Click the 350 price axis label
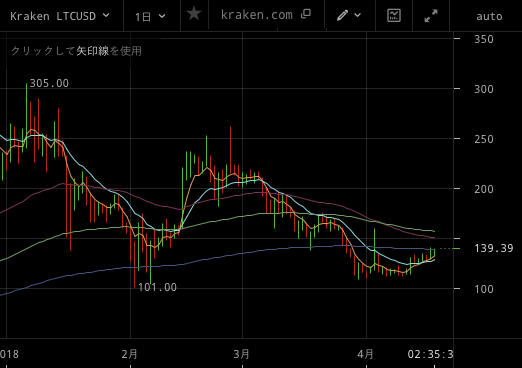The image size is (522, 368). (484, 39)
